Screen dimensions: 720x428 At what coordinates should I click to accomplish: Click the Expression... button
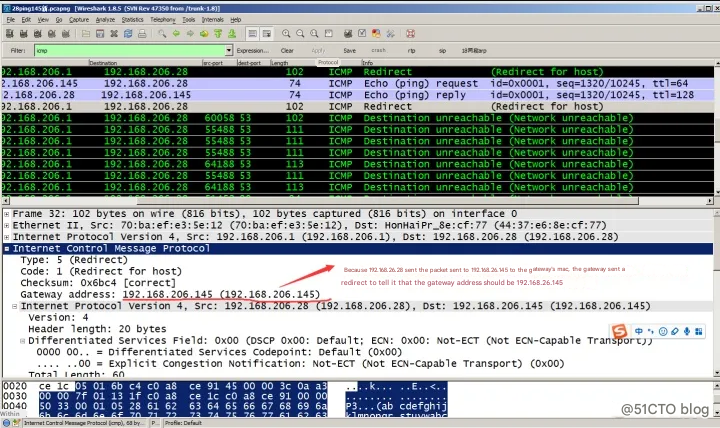[253, 51]
